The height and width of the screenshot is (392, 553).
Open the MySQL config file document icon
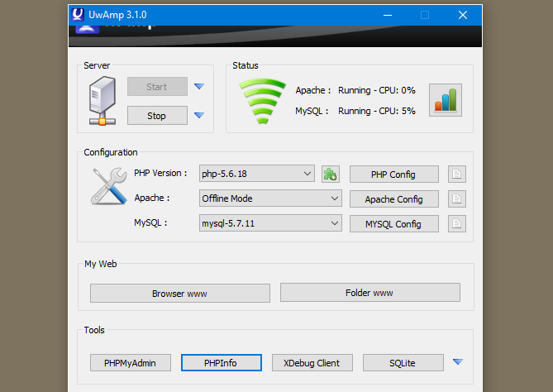pyautogui.click(x=457, y=223)
